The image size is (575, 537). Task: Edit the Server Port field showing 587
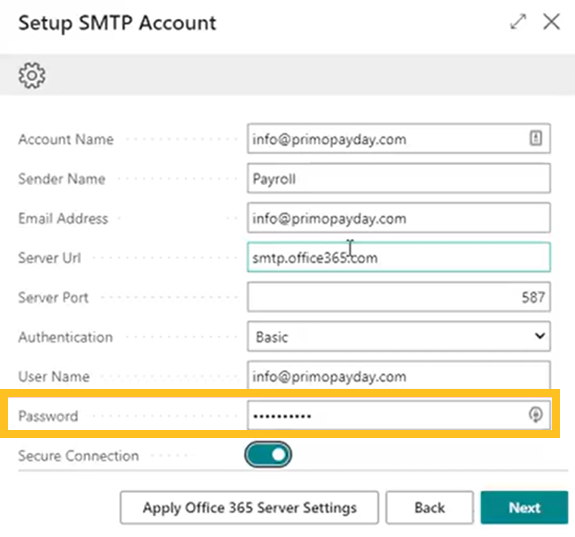point(399,297)
